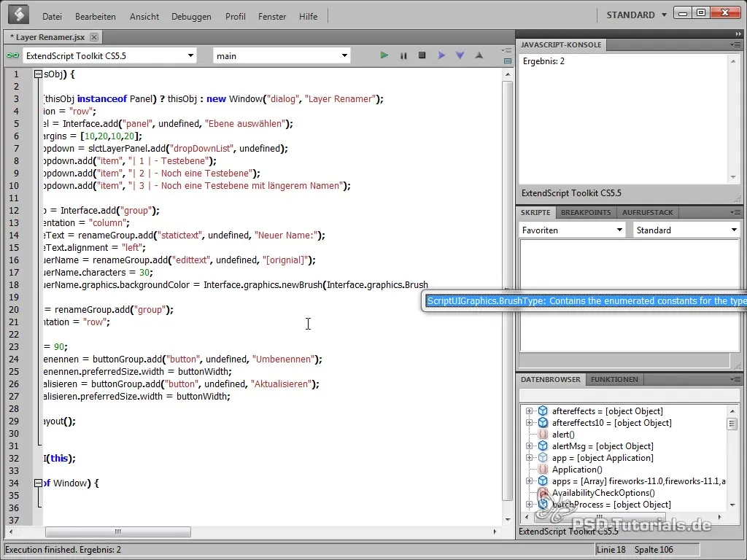The image size is (747, 560).
Task: Click the small document view icon below flyout
Action: coord(508,61)
